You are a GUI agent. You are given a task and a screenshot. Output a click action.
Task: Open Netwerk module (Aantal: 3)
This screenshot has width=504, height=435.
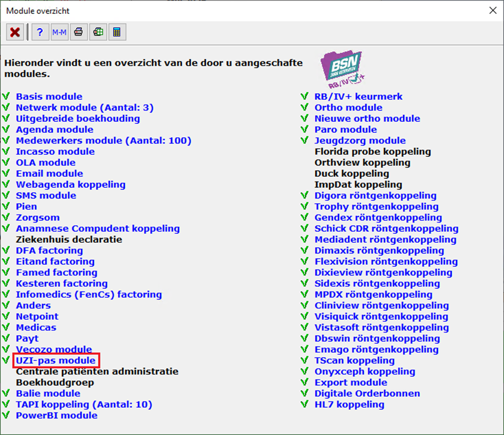(x=85, y=107)
